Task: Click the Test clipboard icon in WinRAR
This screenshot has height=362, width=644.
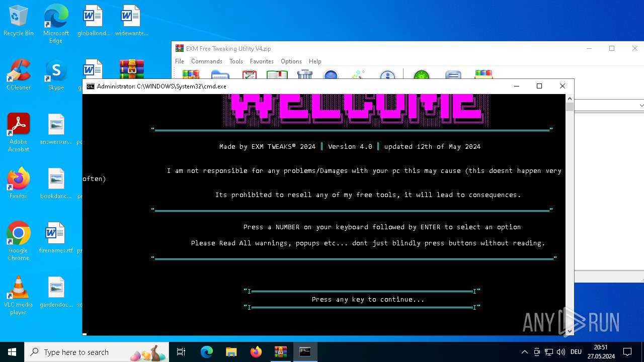Action: pyautogui.click(x=249, y=74)
